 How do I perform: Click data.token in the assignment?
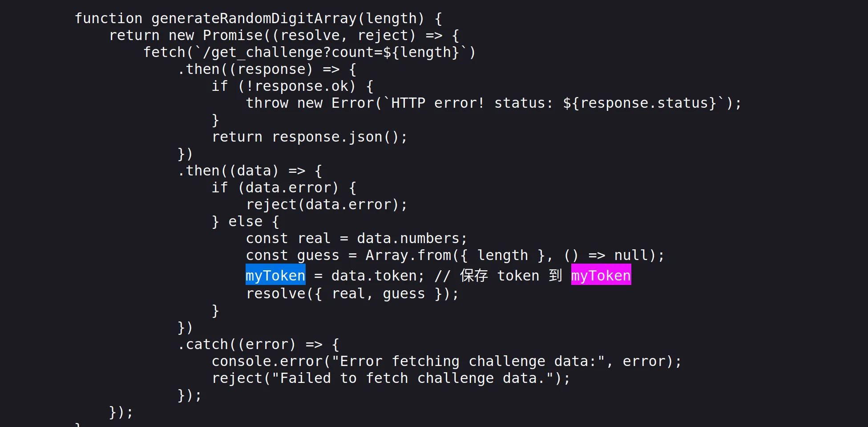point(374,276)
